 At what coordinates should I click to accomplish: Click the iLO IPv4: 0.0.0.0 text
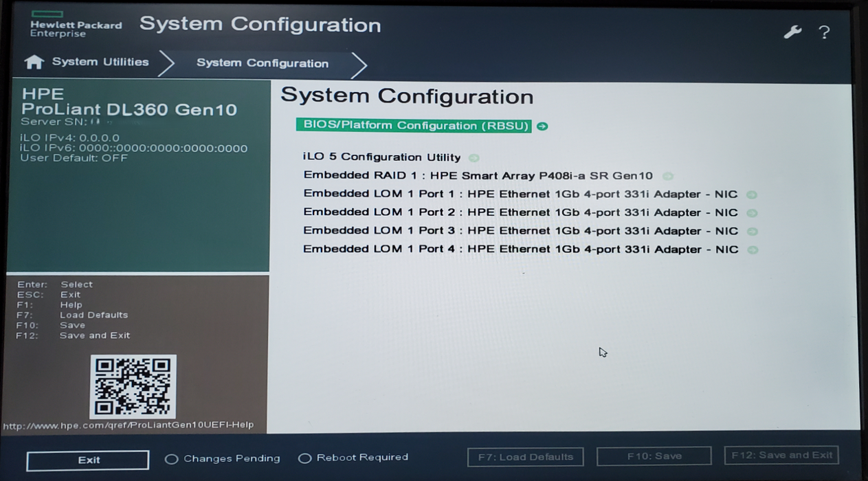click(x=70, y=138)
